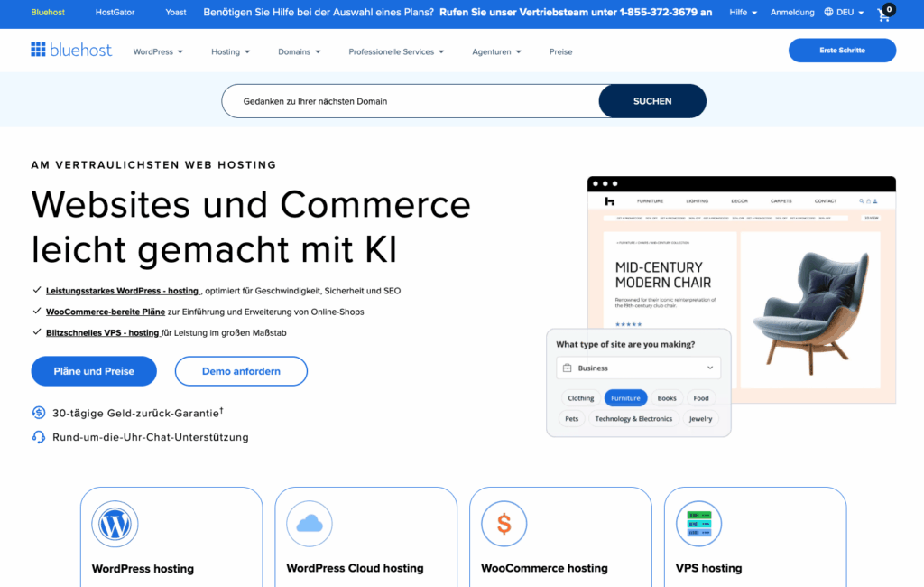This screenshot has width=924, height=587.
Task: Open the shopping cart icon
Action: [883, 14]
